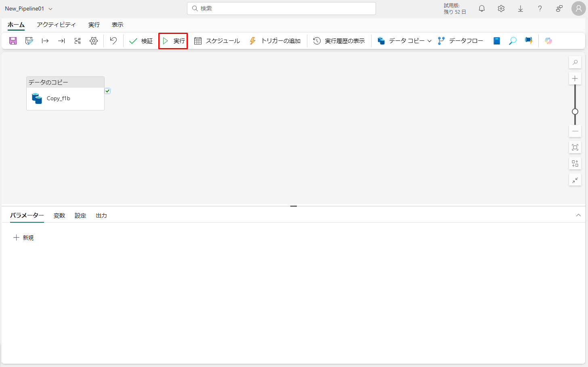Open the 変数 tab
Viewport: 588px width, 367px height.
click(59, 215)
